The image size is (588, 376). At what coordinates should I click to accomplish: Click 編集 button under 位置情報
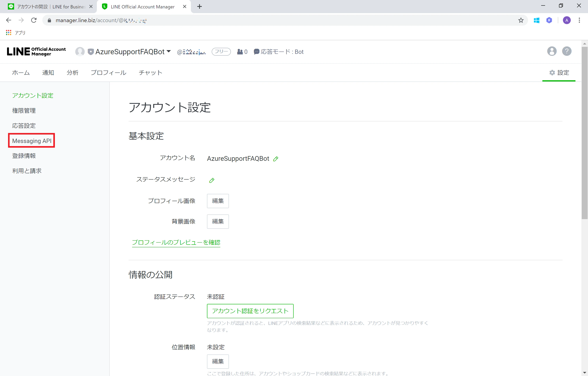[218, 361]
